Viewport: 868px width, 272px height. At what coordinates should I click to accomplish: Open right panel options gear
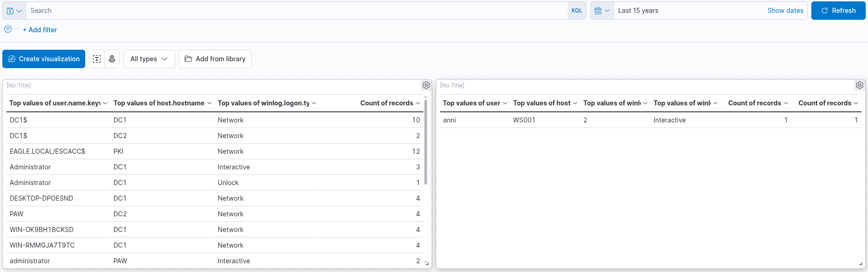pyautogui.click(x=860, y=85)
